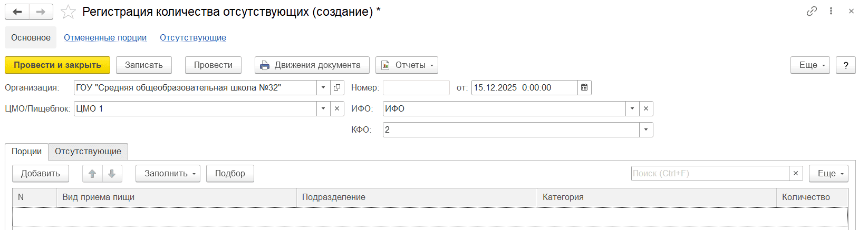Open the Заполнить dropdown menu
Image resolution: width=868 pixels, height=230 pixels.
click(x=168, y=173)
